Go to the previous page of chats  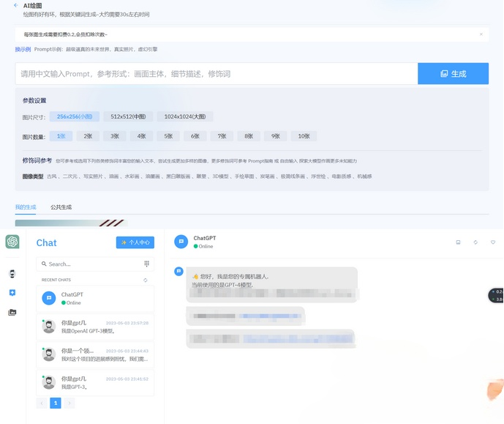pyautogui.click(x=42, y=403)
